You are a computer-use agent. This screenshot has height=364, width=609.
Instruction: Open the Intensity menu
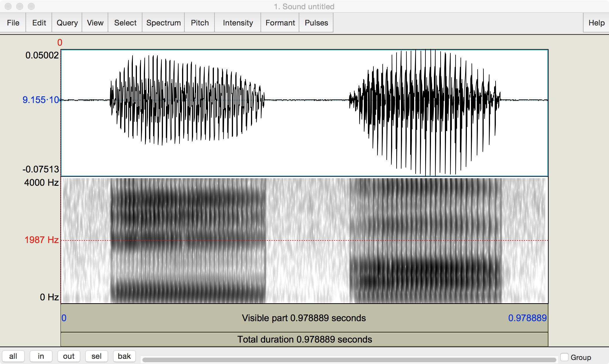click(238, 23)
